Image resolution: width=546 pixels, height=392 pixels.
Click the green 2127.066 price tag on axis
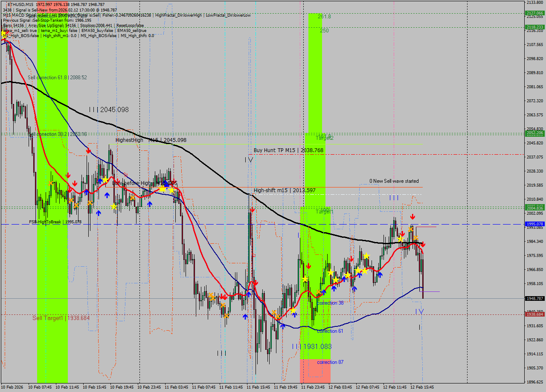tap(534, 13)
